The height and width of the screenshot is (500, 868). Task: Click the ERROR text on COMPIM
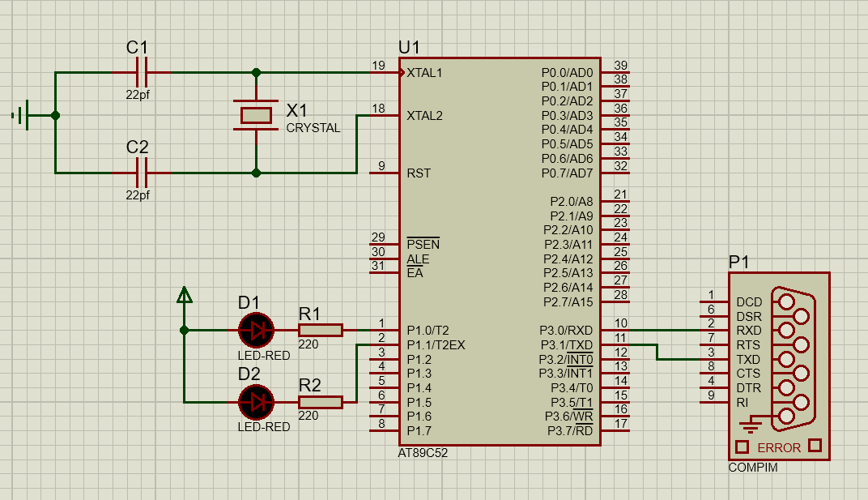click(x=779, y=447)
